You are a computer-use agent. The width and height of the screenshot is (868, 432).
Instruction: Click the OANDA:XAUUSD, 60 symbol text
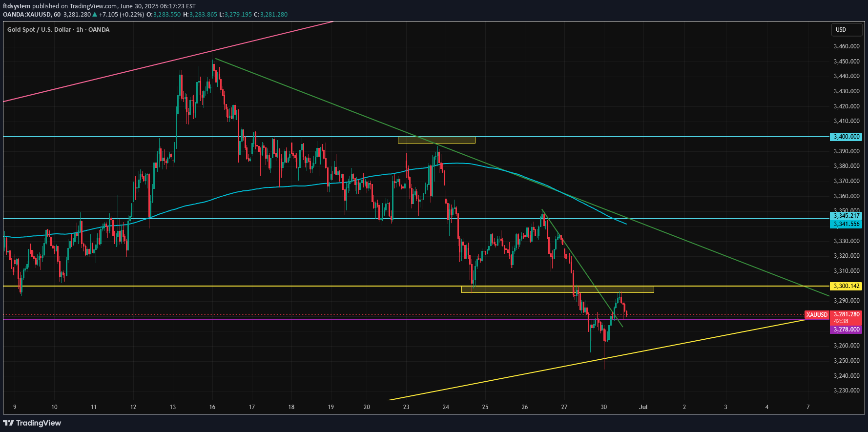[32, 15]
